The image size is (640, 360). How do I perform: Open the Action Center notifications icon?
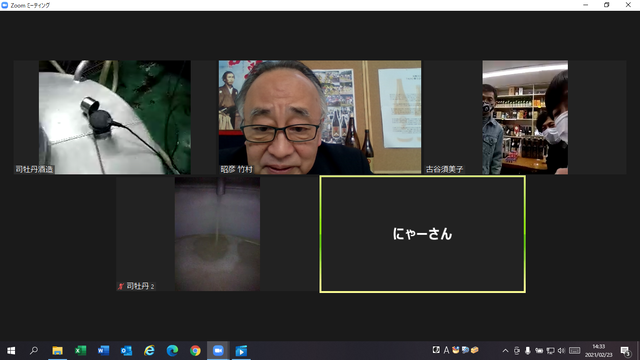tap(626, 351)
